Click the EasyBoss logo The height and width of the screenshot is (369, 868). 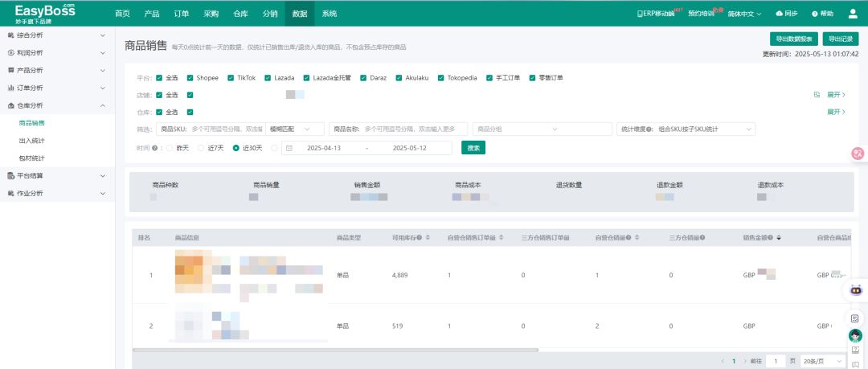point(44,14)
